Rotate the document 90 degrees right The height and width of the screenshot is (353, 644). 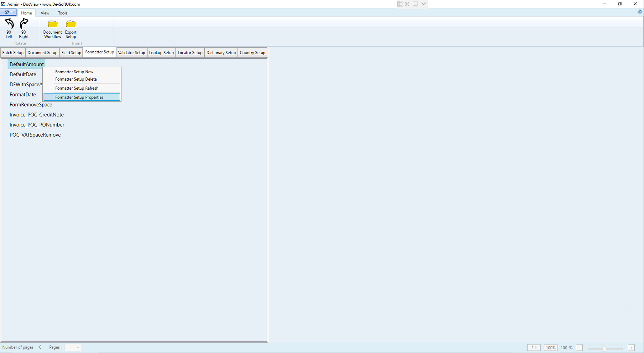tap(24, 29)
